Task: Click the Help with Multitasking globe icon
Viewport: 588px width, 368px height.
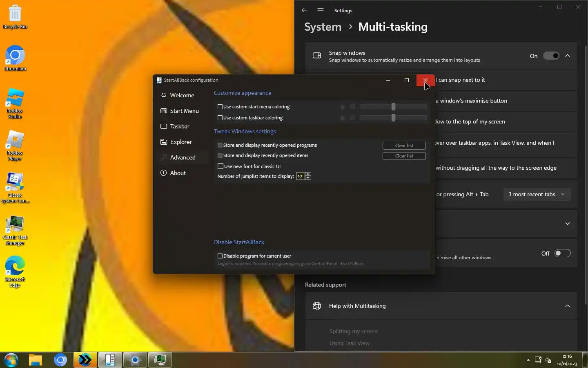Action: tap(317, 306)
